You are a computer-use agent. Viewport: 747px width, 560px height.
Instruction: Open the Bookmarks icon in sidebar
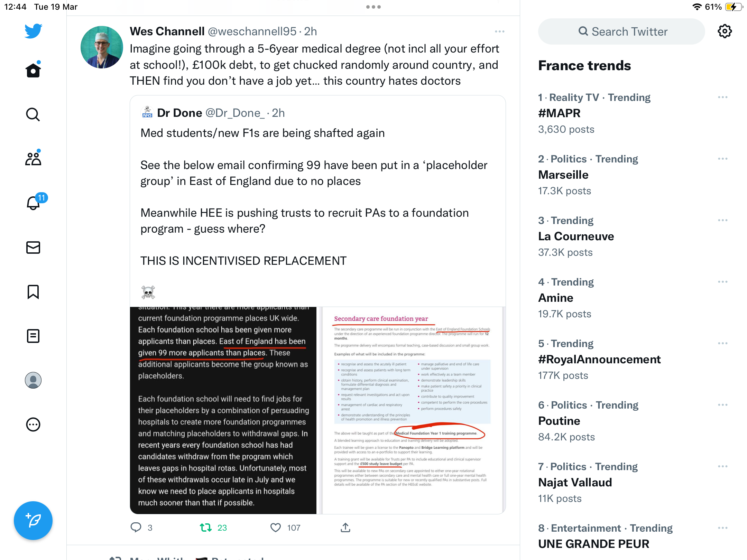[x=33, y=292]
